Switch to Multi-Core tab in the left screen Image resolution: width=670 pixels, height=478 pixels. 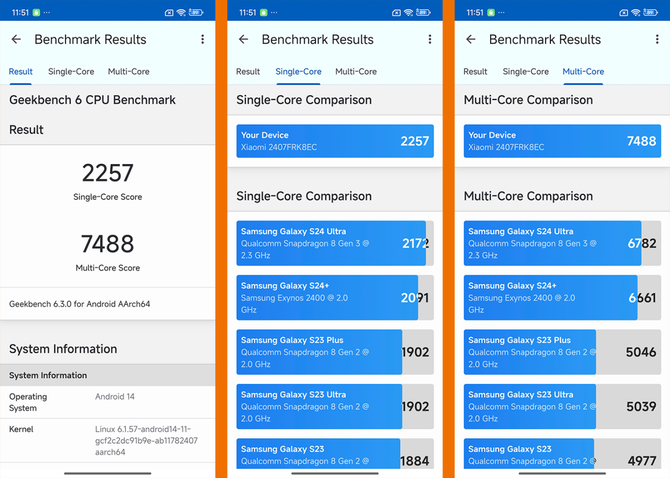(129, 71)
